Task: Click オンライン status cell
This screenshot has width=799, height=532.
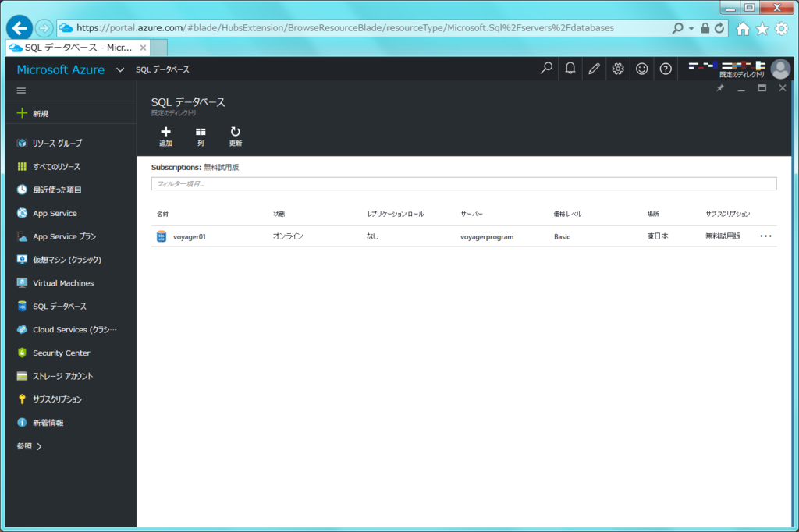Action: [x=288, y=236]
